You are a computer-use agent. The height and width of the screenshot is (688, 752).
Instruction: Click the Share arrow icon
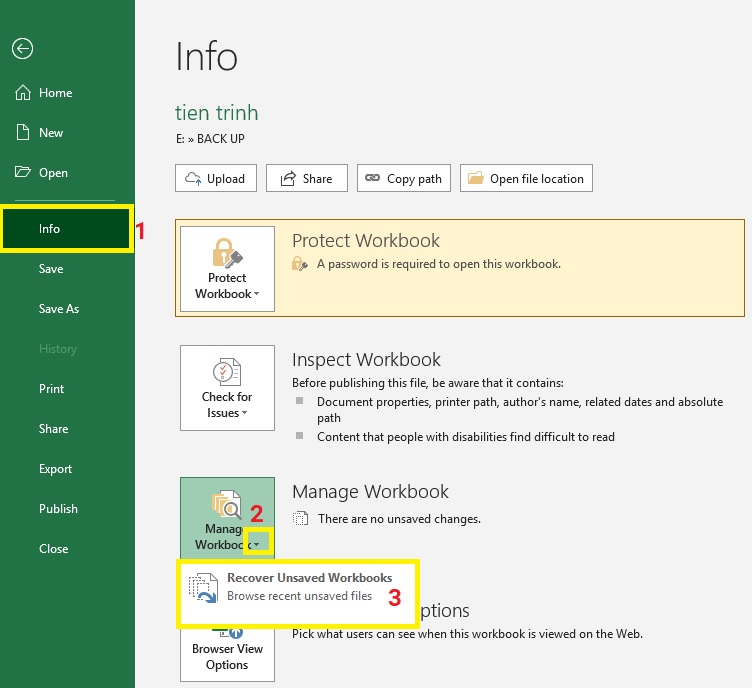288,179
